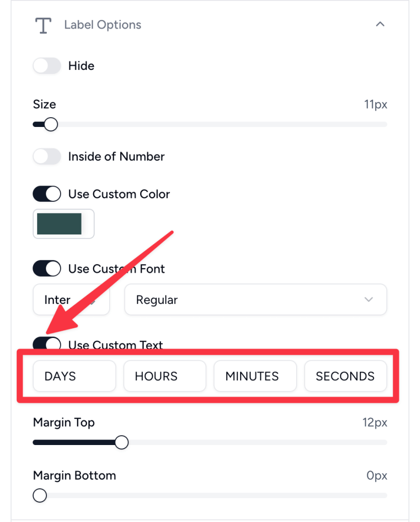Collapse the Label Options panel
Screen dimensions: 420x522
[380, 24]
